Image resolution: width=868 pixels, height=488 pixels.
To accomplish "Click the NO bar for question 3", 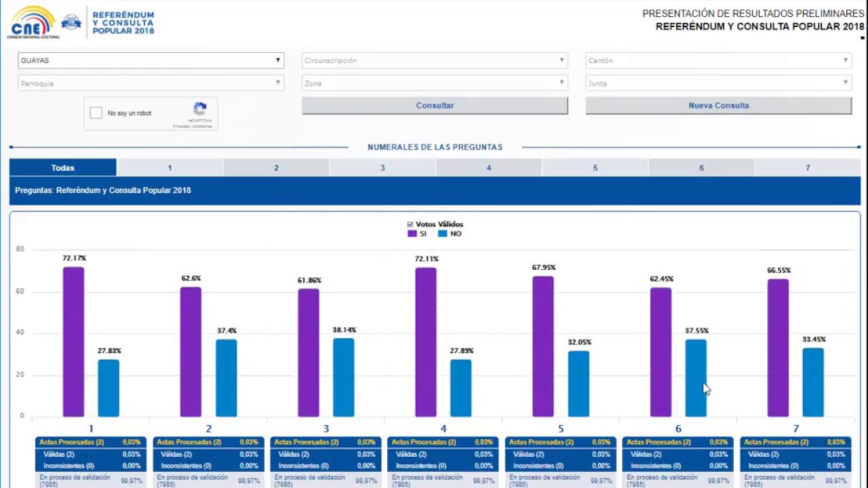I will tap(344, 378).
